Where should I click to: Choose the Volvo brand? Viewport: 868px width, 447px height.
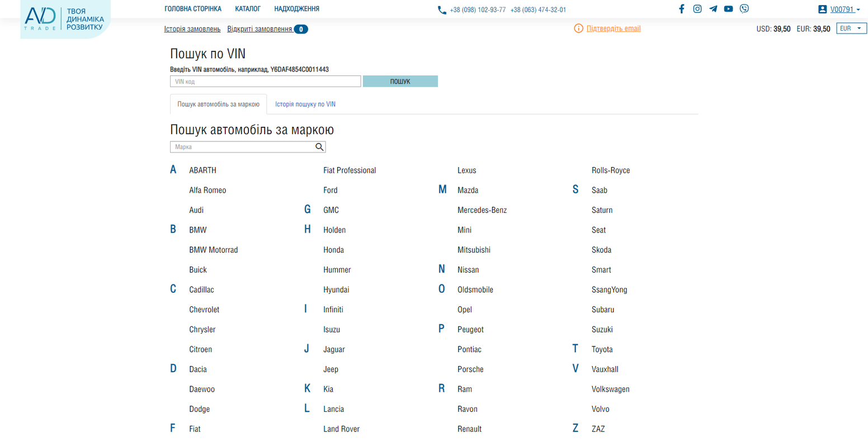click(x=601, y=410)
